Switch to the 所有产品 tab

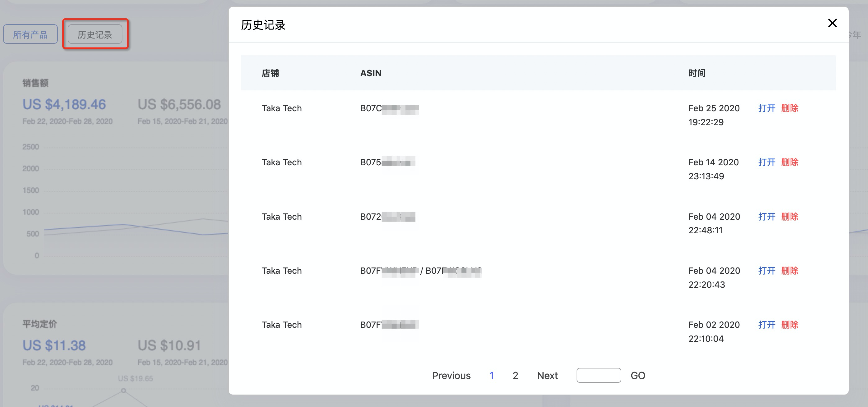[x=30, y=34]
